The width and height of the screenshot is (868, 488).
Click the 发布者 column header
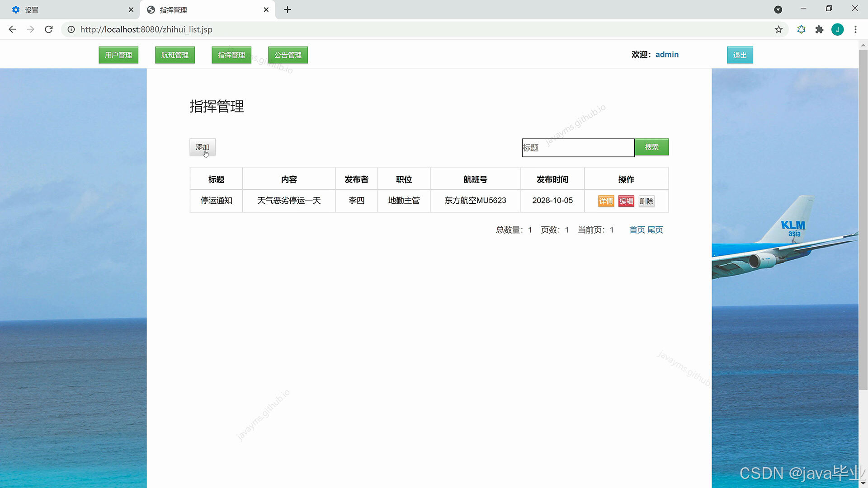(357, 179)
